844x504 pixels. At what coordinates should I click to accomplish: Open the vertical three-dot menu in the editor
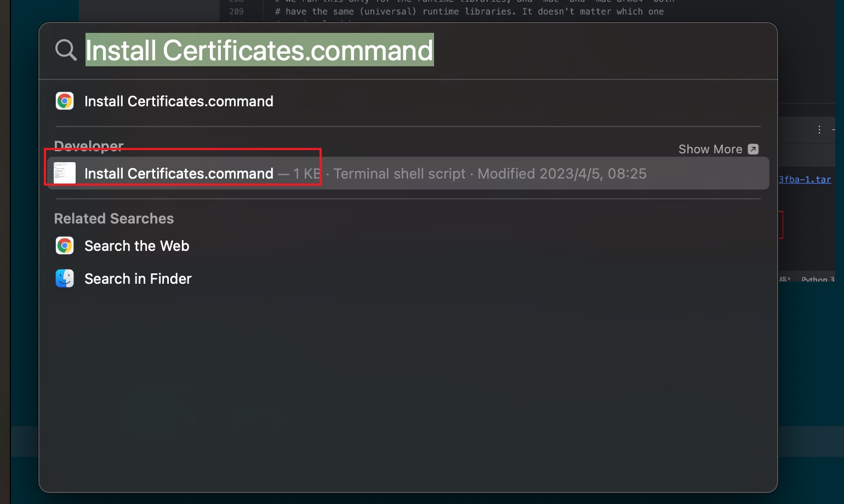click(819, 130)
